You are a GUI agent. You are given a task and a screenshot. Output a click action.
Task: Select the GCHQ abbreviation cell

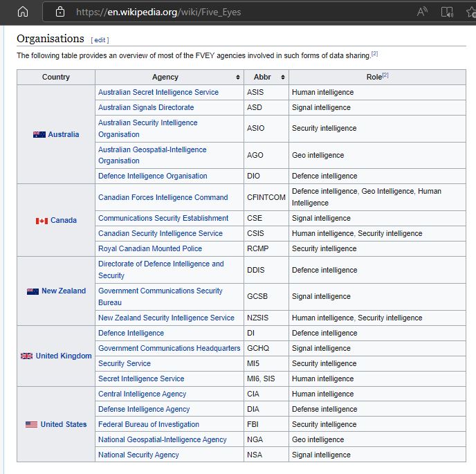point(266,348)
